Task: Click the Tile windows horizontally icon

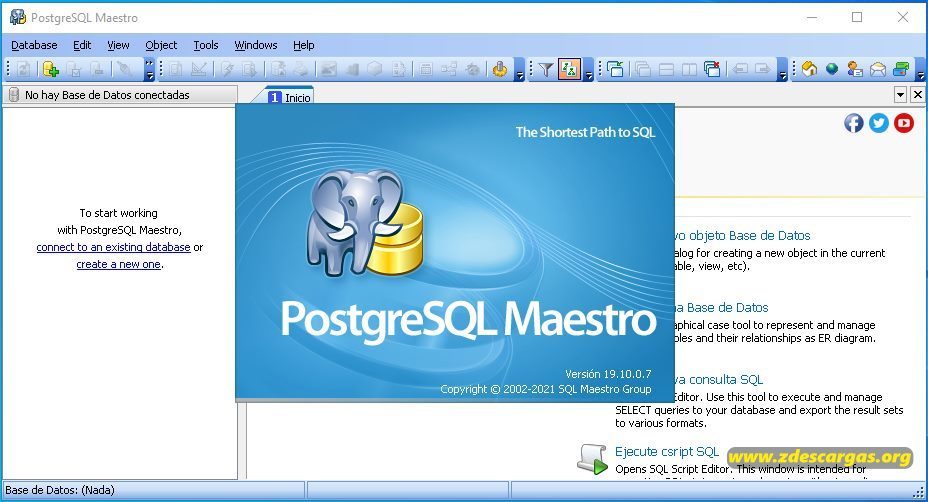Action: pyautogui.click(x=666, y=69)
